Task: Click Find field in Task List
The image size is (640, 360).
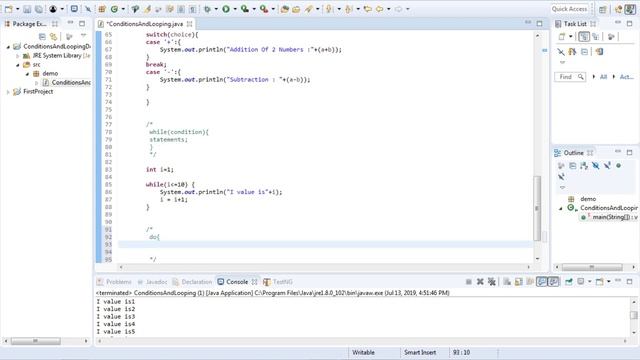Action: (570, 77)
